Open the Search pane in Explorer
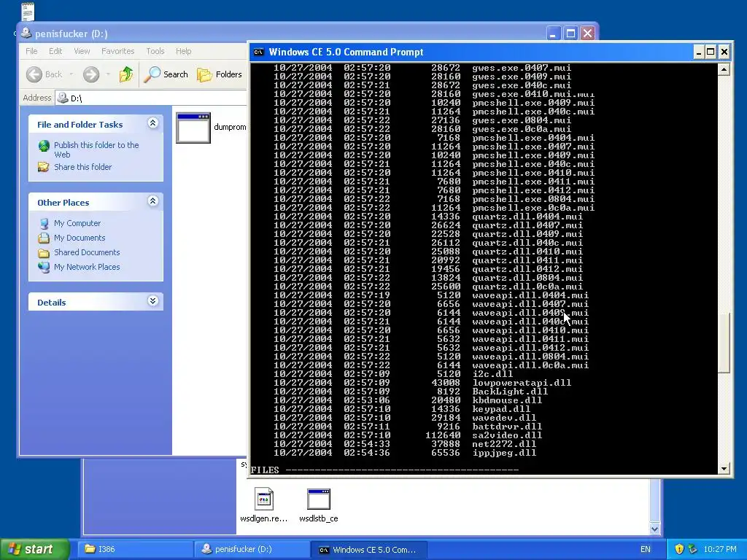This screenshot has width=747, height=560. click(x=166, y=74)
